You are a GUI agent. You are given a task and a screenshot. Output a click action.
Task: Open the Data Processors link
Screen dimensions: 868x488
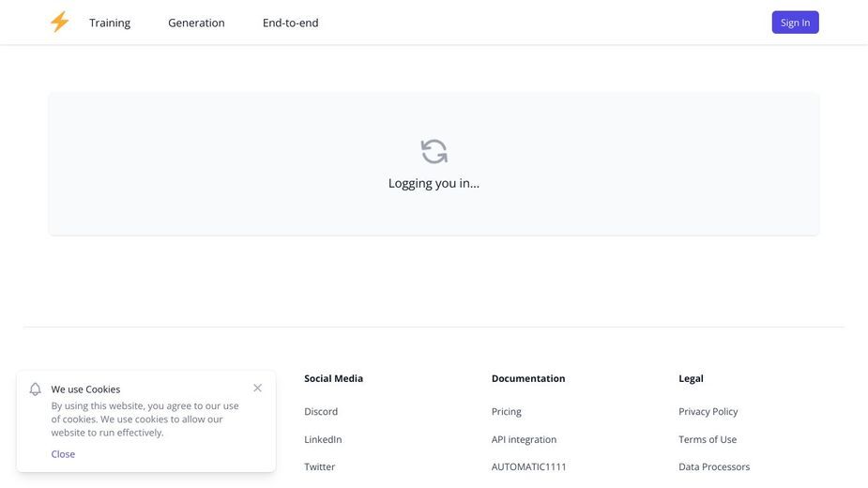coord(714,466)
